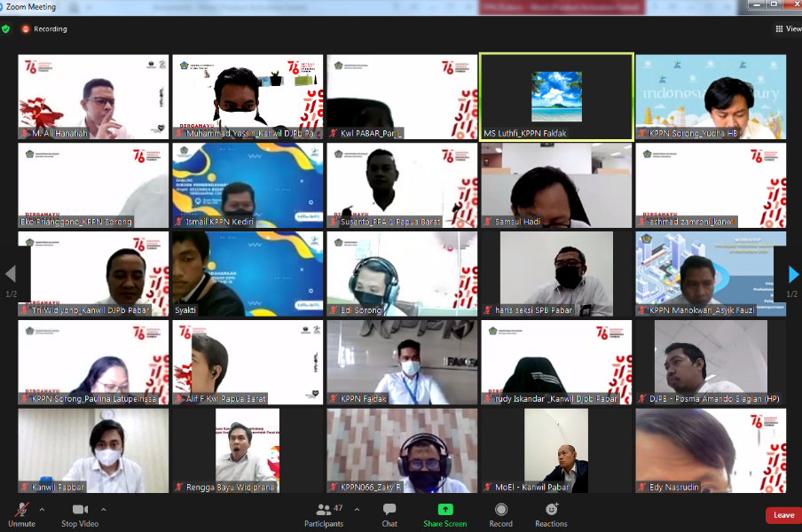The image size is (802, 532).
Task: Go to next gallery page with right arrow
Action: [x=792, y=274]
